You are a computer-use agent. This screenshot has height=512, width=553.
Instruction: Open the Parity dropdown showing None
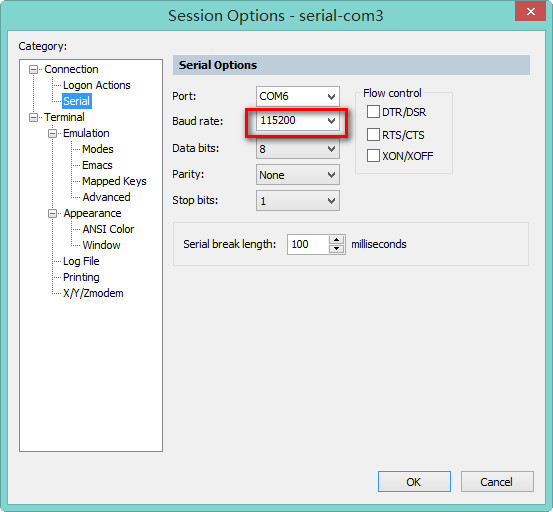(x=298, y=175)
